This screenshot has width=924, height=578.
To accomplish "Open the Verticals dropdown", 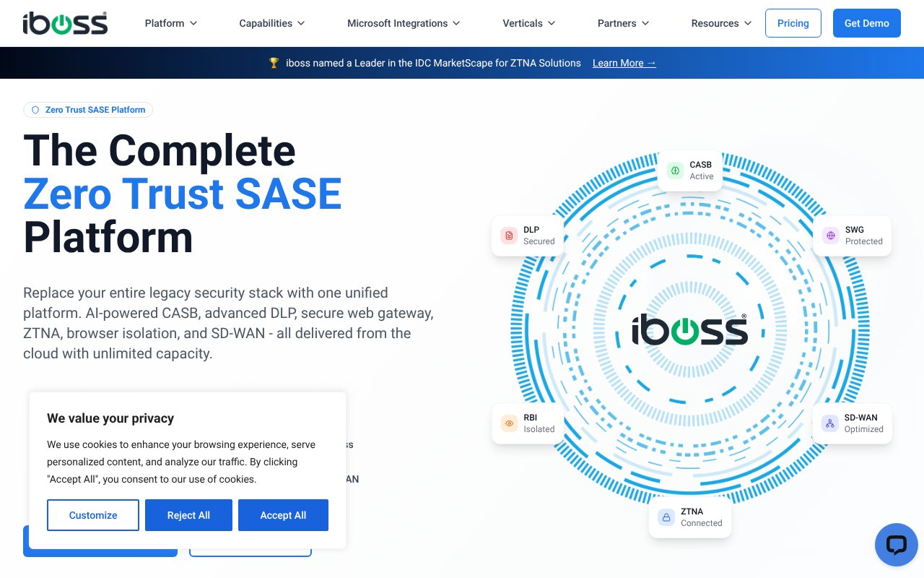I will click(528, 23).
